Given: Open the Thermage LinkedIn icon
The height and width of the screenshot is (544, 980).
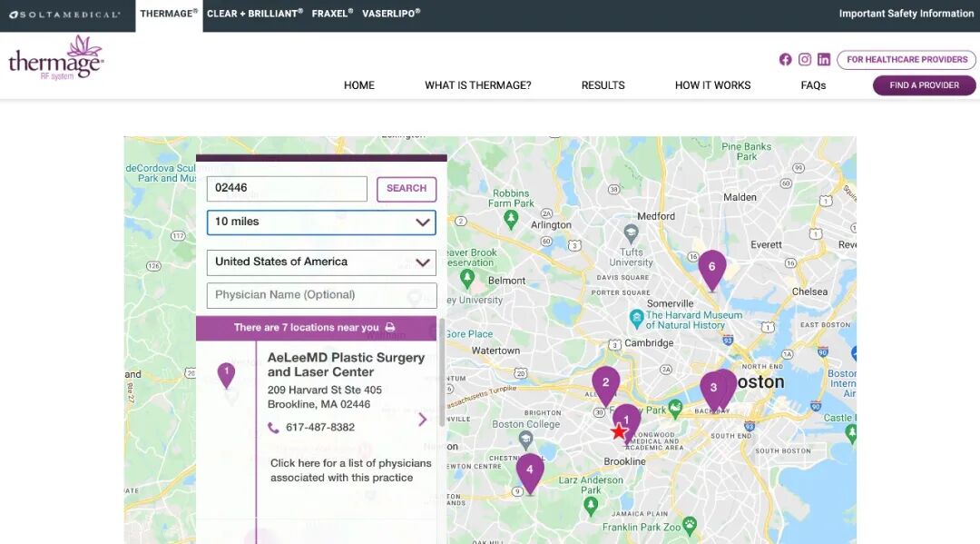Looking at the screenshot, I should (x=824, y=59).
